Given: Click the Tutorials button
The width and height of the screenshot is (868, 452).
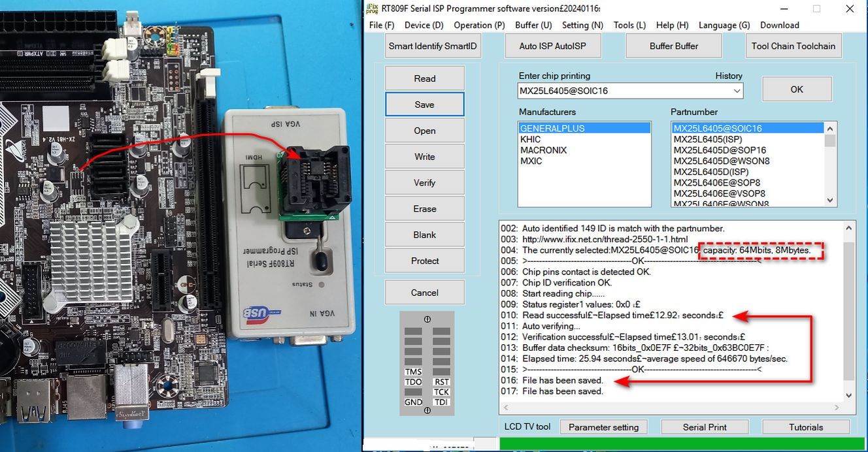Looking at the screenshot, I should click(x=806, y=427).
